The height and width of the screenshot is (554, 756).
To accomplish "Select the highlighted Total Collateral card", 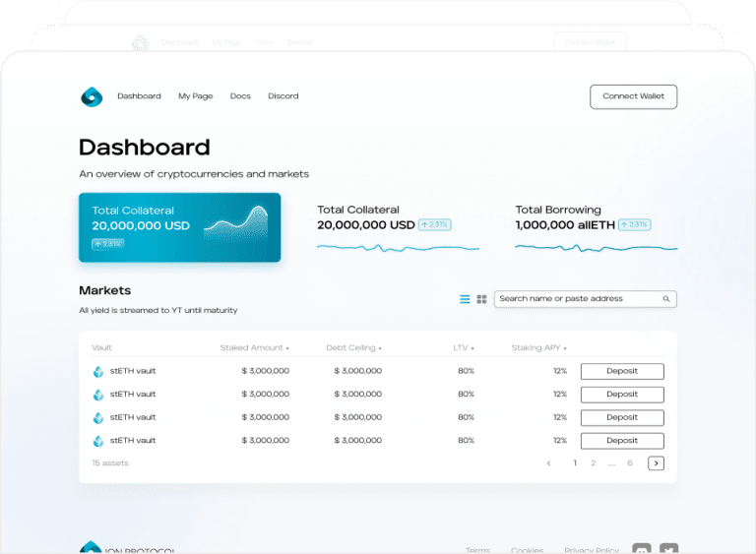I will [179, 227].
